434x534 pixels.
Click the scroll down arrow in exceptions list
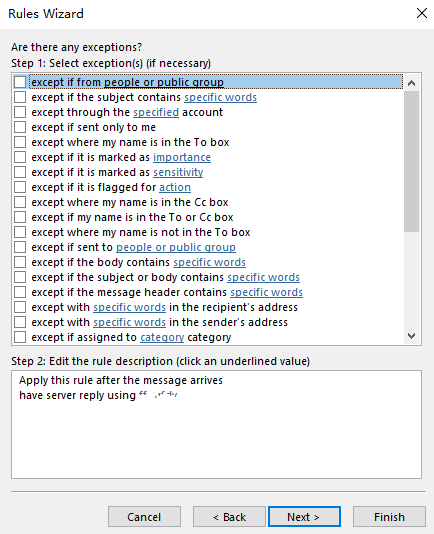(x=412, y=336)
